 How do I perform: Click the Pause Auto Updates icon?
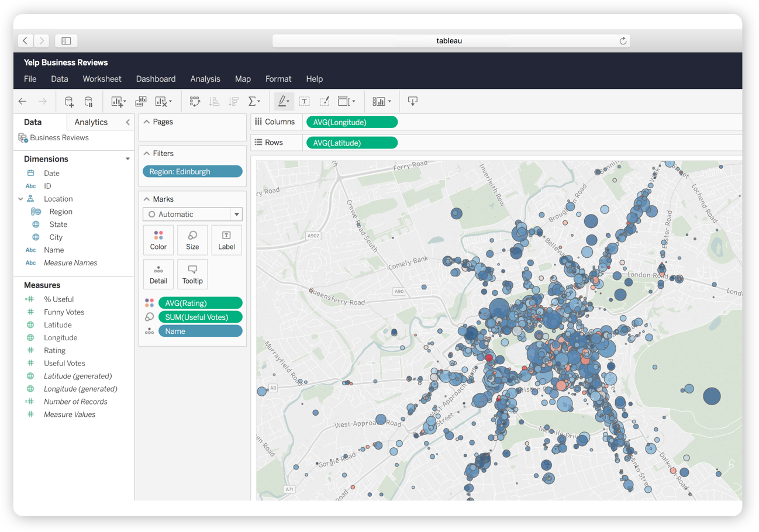88,102
